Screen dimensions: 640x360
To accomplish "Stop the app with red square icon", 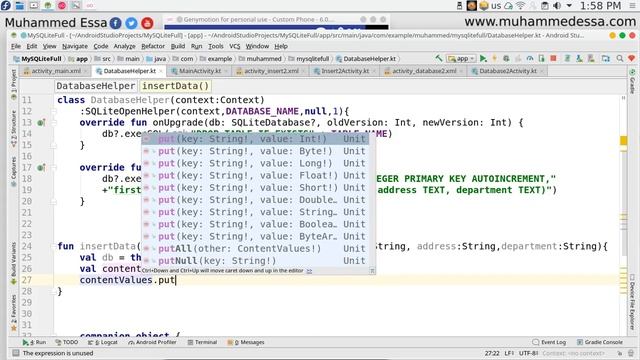I will 553,58.
